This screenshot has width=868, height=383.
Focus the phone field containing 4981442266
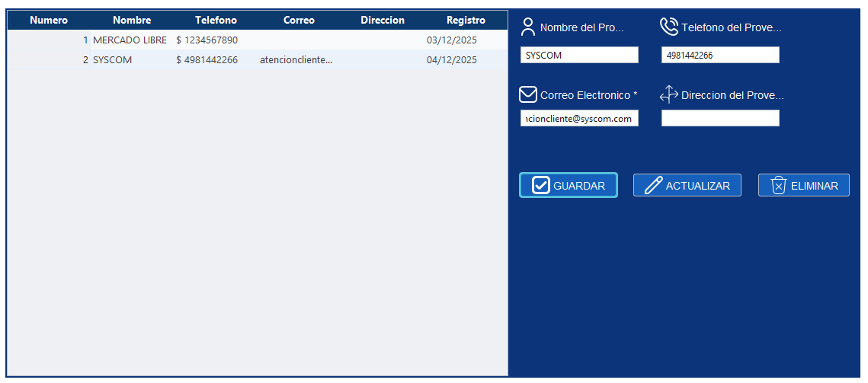(x=720, y=55)
